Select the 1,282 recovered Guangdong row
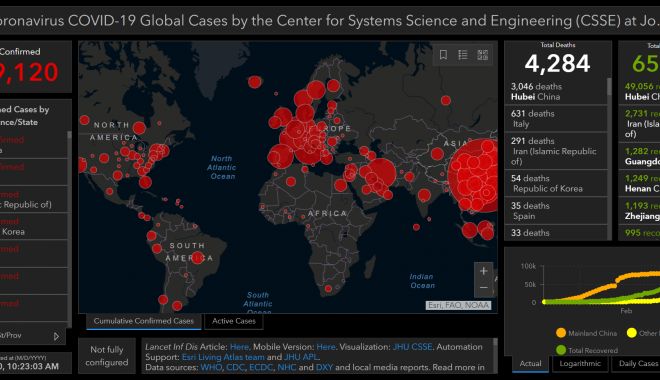 640,156
